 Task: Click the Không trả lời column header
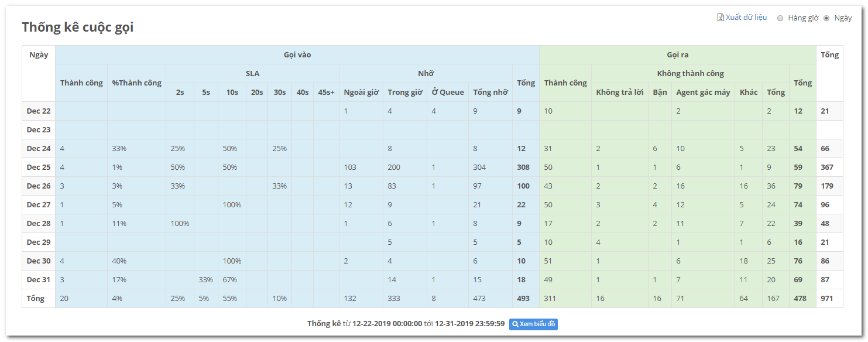620,93
